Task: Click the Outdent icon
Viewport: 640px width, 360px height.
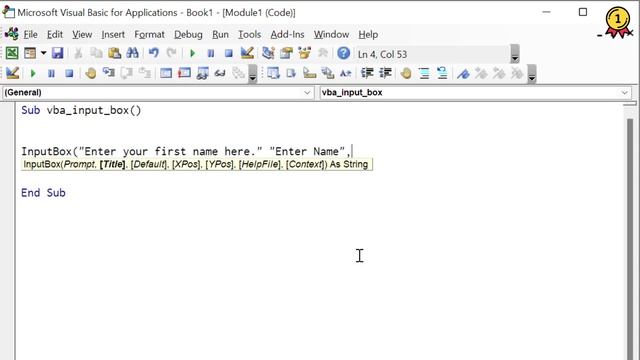Action: pos(385,73)
